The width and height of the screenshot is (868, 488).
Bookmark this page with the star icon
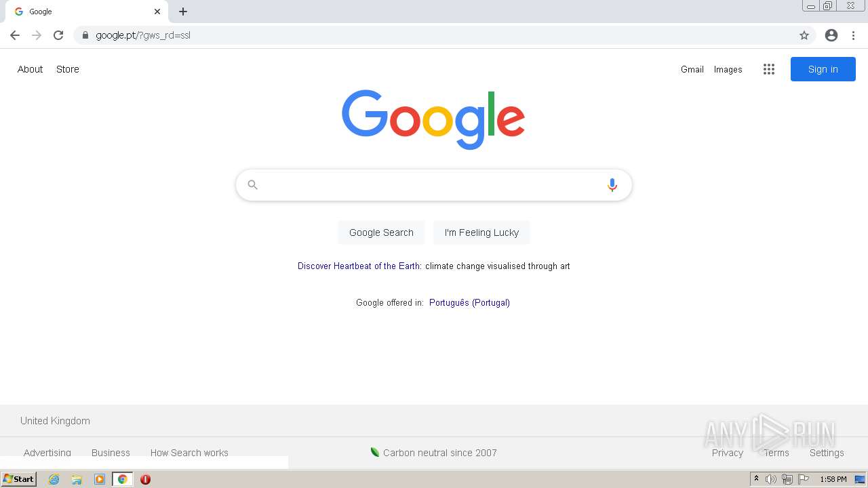[804, 35]
